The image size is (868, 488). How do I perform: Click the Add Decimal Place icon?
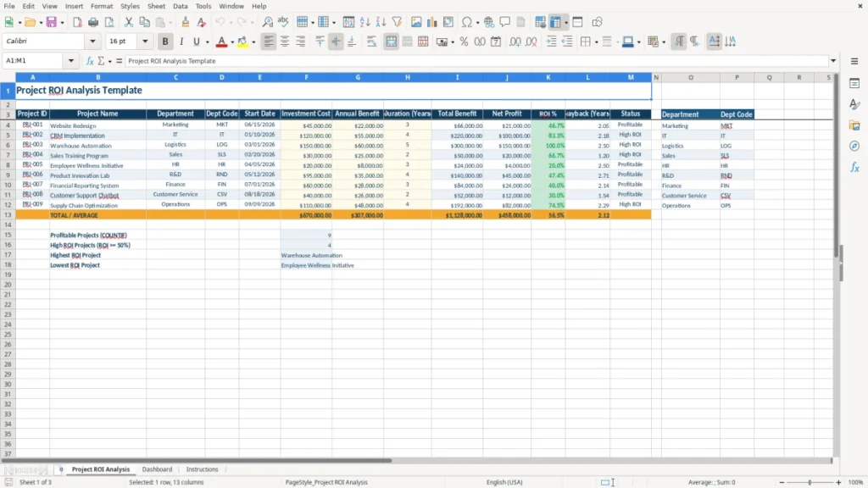[515, 42]
